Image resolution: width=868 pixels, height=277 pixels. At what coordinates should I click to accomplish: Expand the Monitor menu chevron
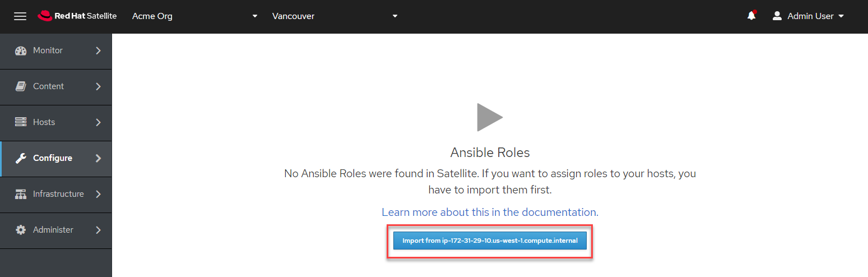pyautogui.click(x=99, y=50)
